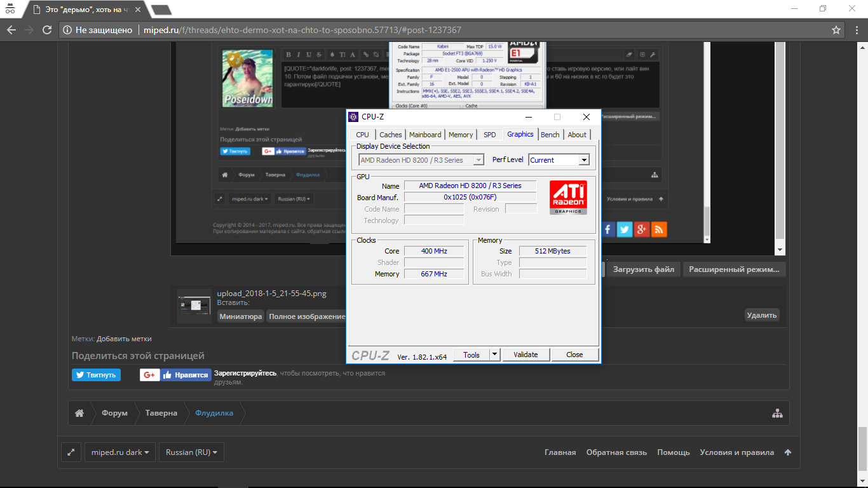The width and height of the screenshot is (868, 488).
Task: Click the 'Добавить метки' link
Action: (124, 339)
